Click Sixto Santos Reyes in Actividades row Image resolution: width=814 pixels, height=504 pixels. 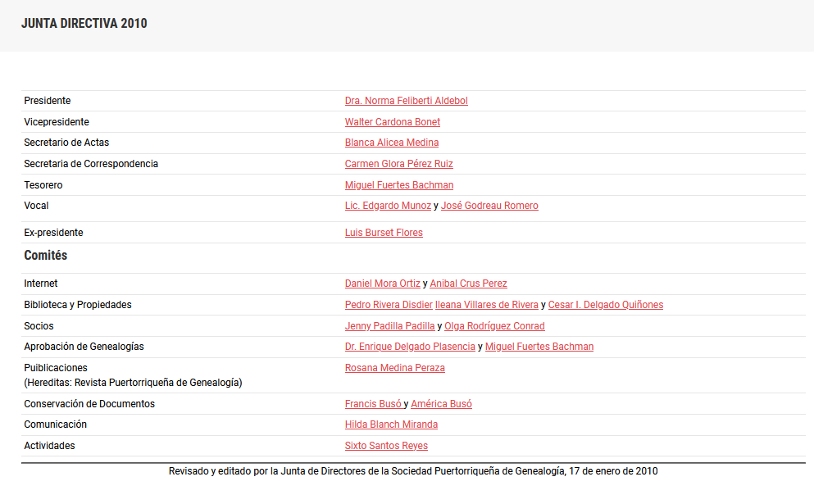[x=386, y=446]
